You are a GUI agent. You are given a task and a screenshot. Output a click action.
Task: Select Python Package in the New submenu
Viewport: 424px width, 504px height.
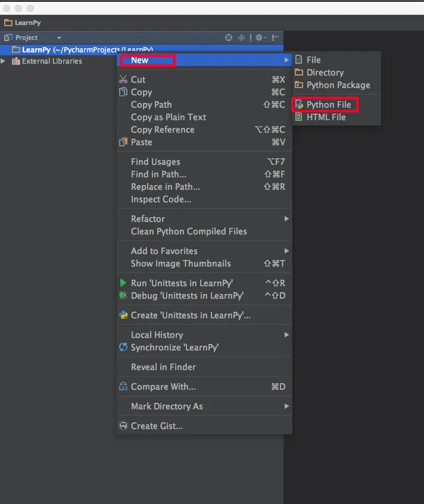pos(336,85)
